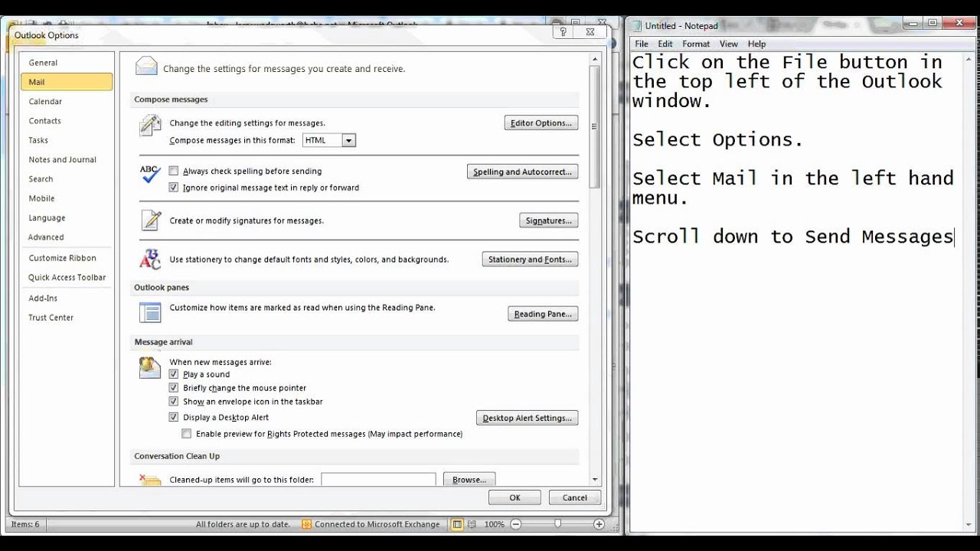
Task: Enable preview for Rights Protected messages
Action: point(187,434)
